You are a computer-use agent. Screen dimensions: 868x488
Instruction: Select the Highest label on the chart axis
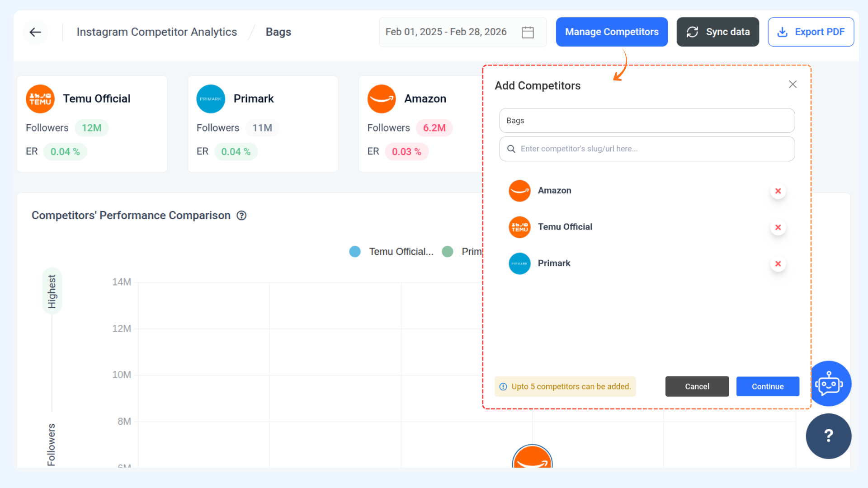tap(52, 291)
